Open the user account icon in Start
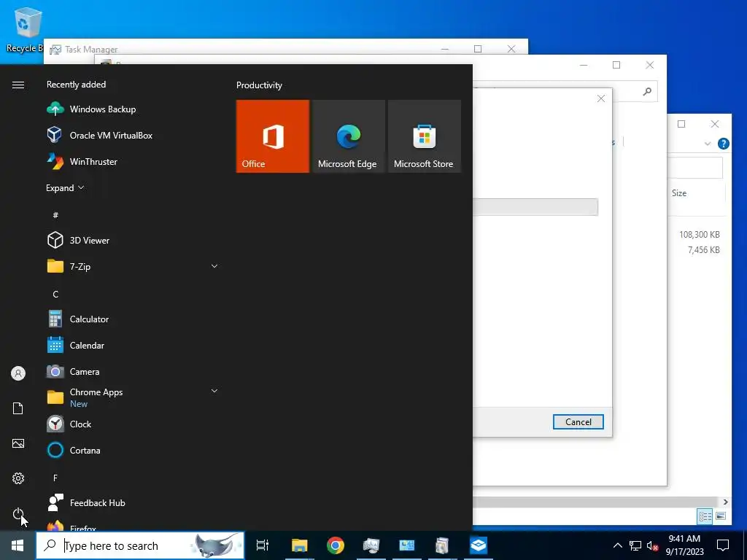 click(18, 373)
